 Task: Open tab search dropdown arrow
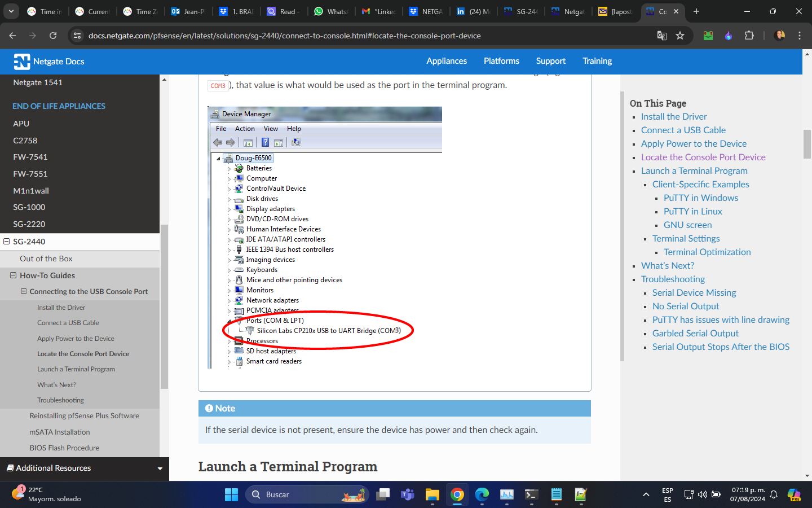[11, 11]
